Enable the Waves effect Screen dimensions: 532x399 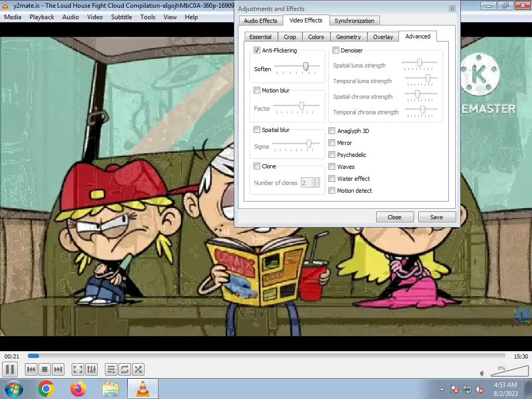pos(332,167)
